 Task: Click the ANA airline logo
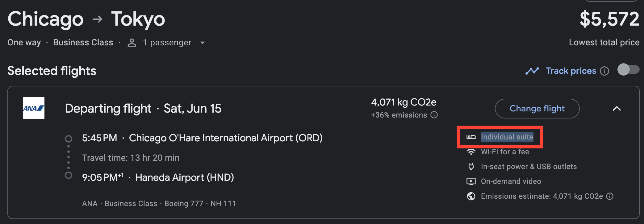pyautogui.click(x=34, y=108)
